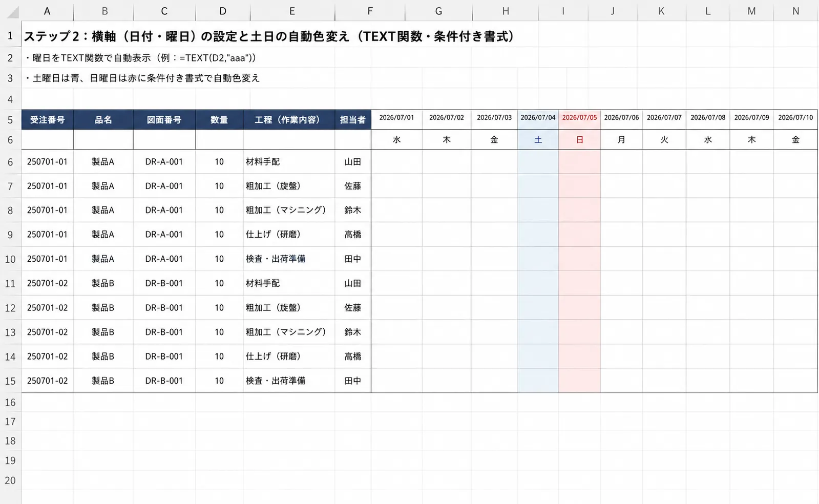
Task: Select the TEXT関数 example note in row 2
Action: 140,58
